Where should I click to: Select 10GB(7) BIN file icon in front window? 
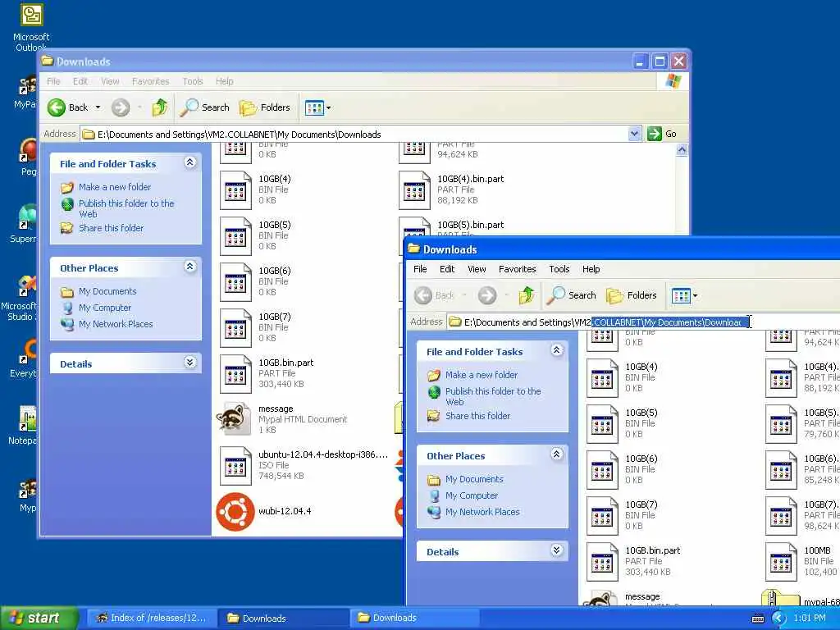click(602, 516)
